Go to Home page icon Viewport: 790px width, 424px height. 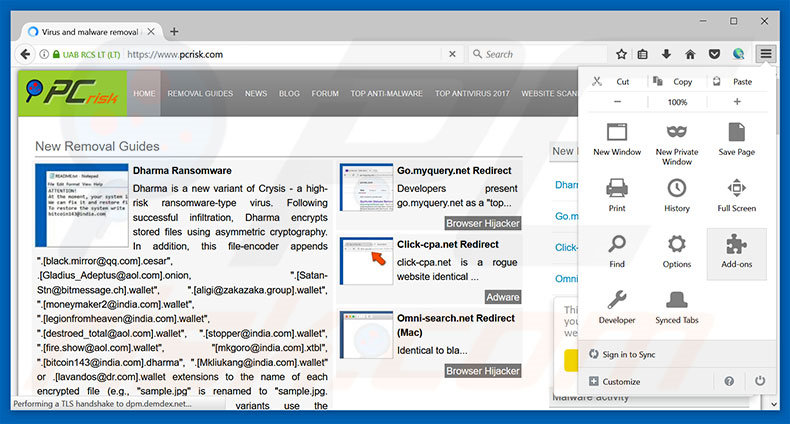(x=690, y=54)
